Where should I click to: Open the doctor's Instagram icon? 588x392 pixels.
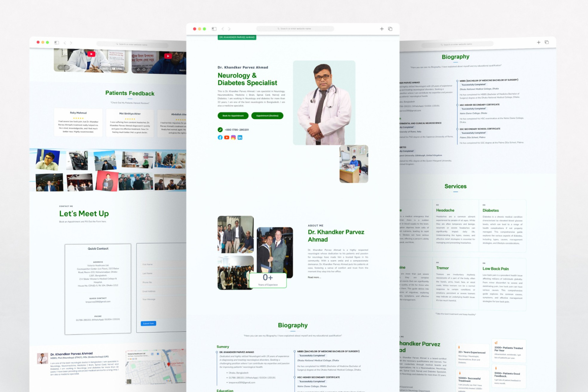pos(233,138)
